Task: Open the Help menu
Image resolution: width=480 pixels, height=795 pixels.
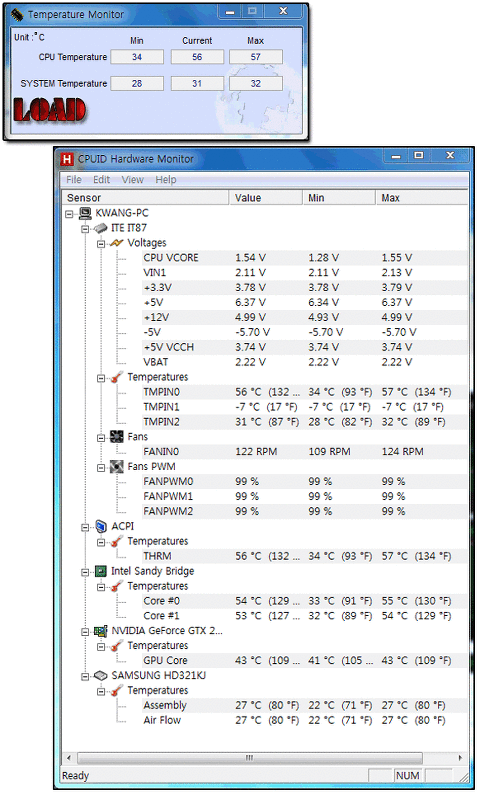Action: coord(166,179)
